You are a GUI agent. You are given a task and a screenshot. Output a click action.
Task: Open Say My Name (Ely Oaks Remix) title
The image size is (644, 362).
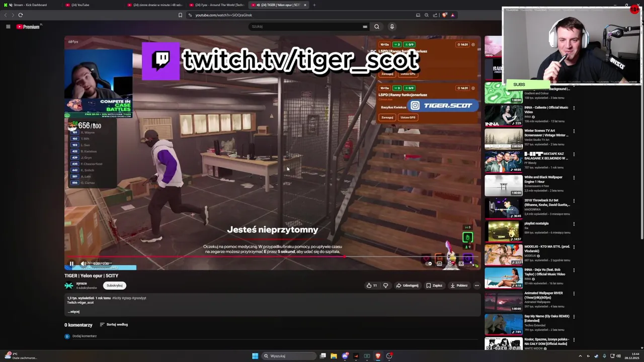[546, 318]
